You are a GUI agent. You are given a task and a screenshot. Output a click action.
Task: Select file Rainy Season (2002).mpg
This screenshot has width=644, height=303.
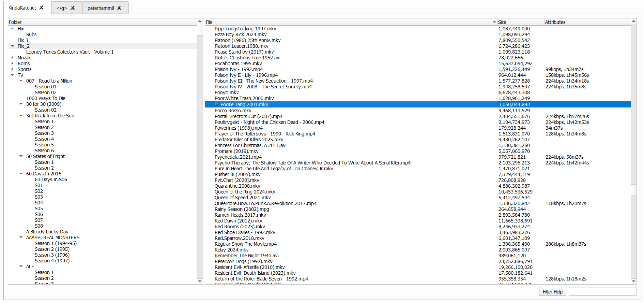(242, 209)
